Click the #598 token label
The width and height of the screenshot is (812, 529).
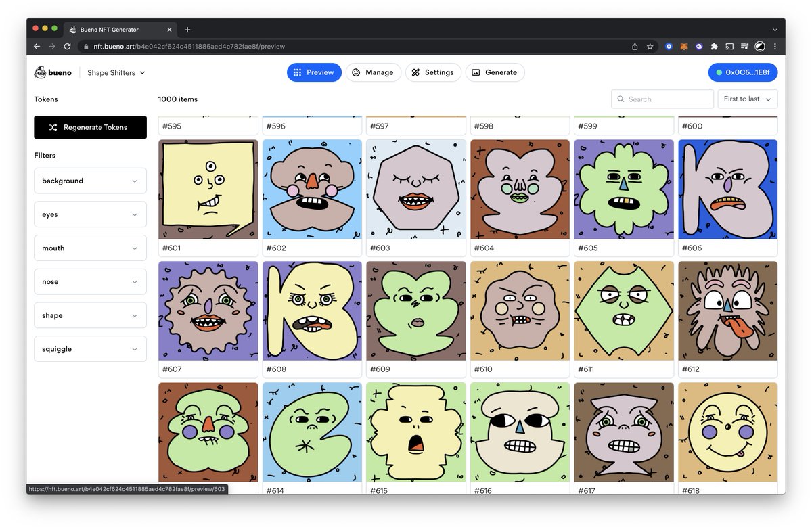pyautogui.click(x=484, y=127)
